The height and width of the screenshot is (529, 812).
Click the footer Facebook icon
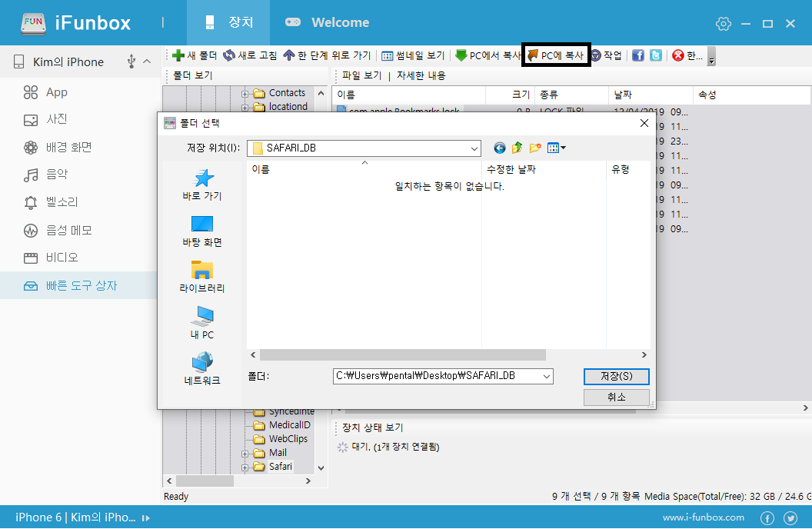(x=767, y=517)
